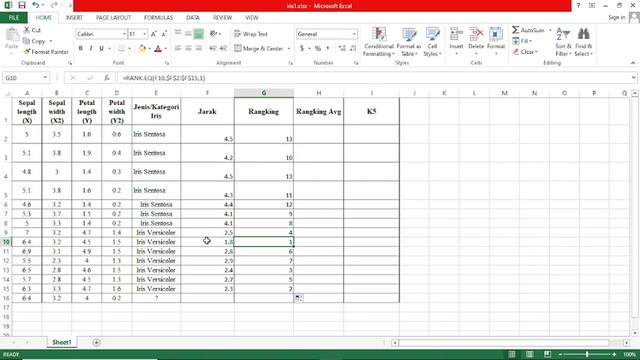Increase the cell indent
Image resolution: width=640 pixels, height=360 pixels.
pyautogui.click(x=223, y=49)
